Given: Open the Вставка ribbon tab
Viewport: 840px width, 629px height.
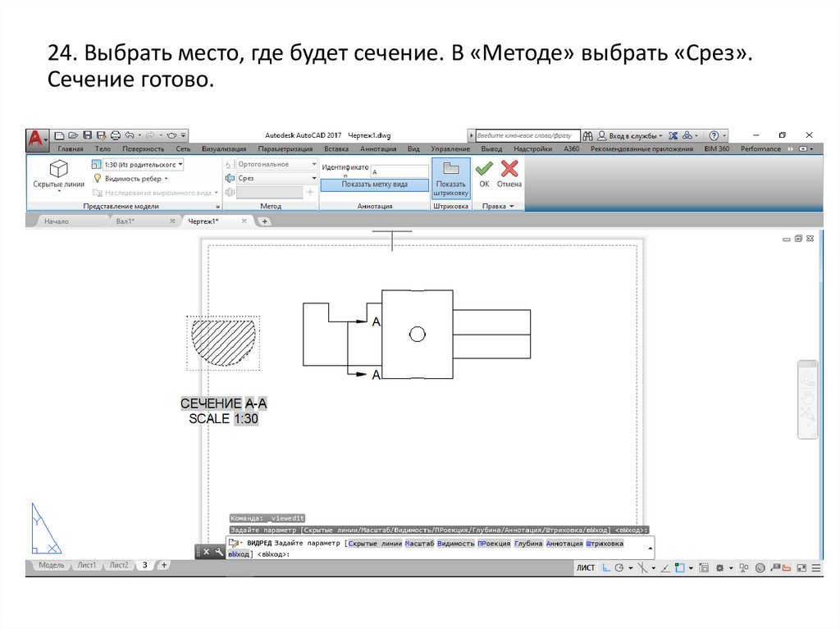Looking at the screenshot, I should (336, 149).
